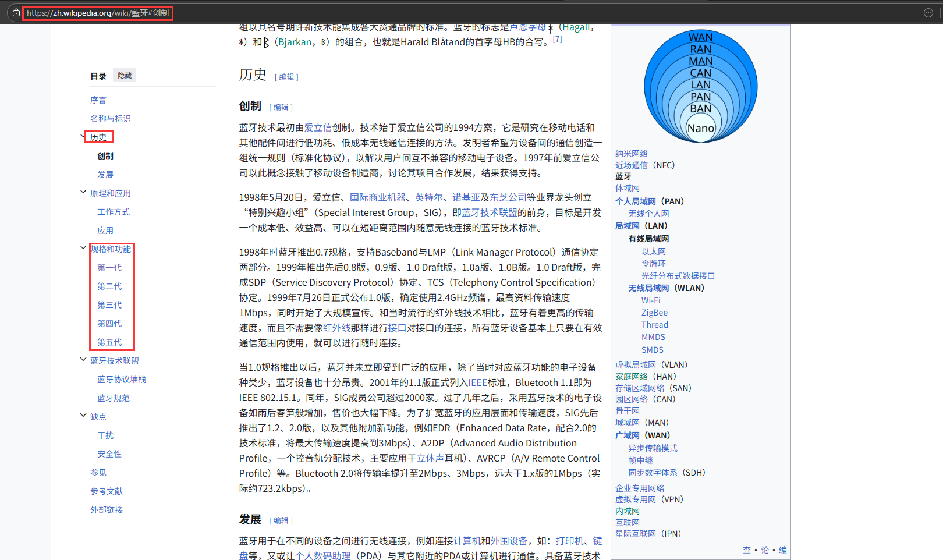Open 第四代 in contents

click(x=109, y=324)
